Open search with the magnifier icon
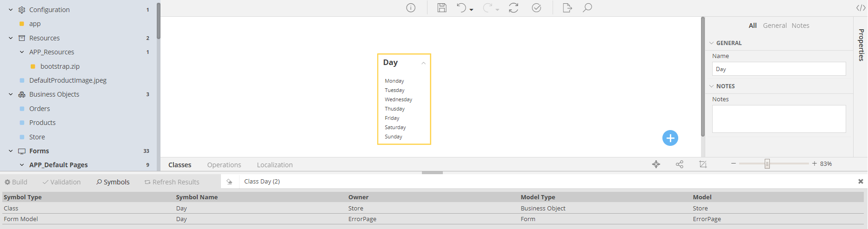868x229 pixels. point(588,8)
